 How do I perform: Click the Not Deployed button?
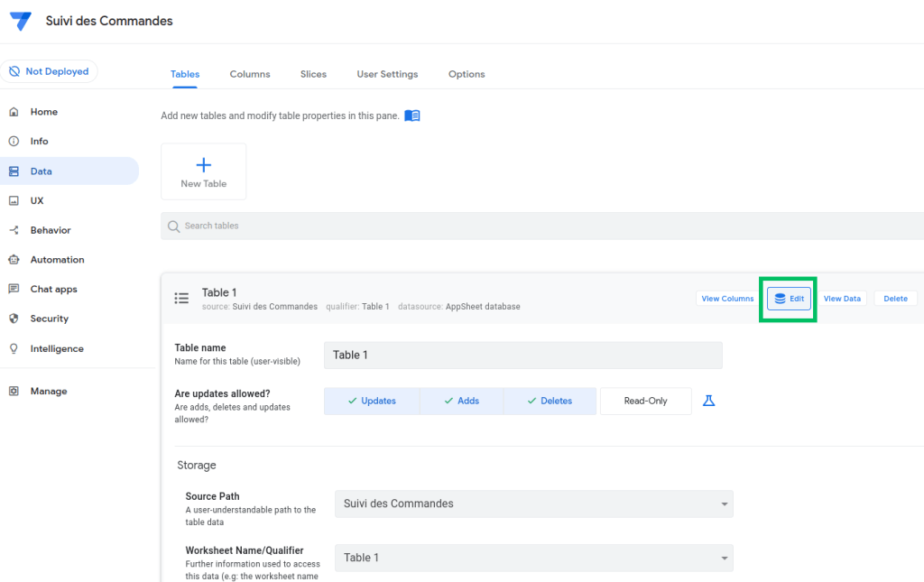(49, 71)
